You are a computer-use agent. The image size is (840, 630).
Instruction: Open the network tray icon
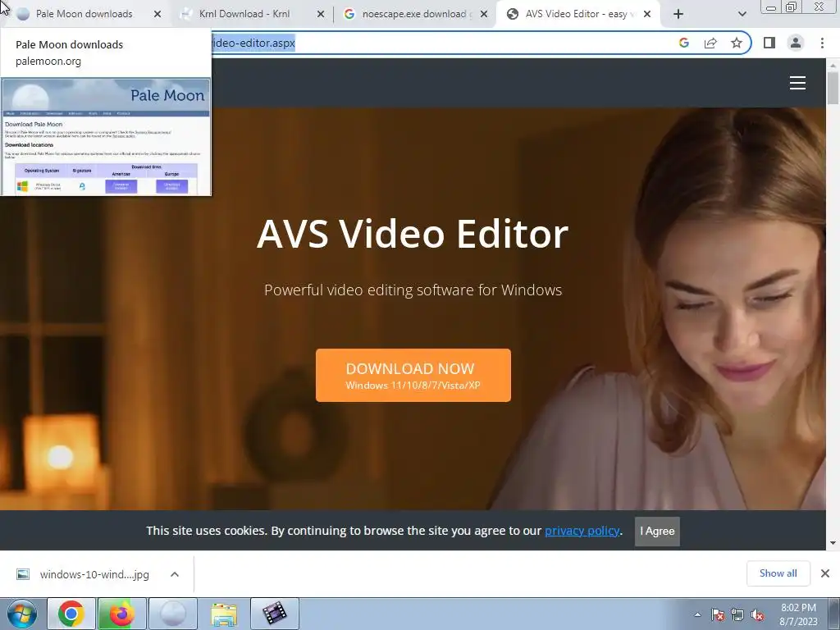pos(737,614)
